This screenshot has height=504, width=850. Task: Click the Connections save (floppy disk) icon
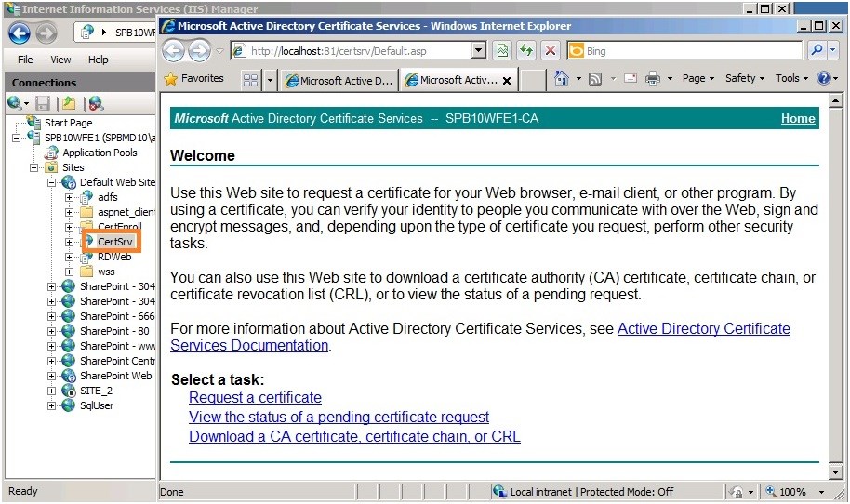tap(43, 103)
